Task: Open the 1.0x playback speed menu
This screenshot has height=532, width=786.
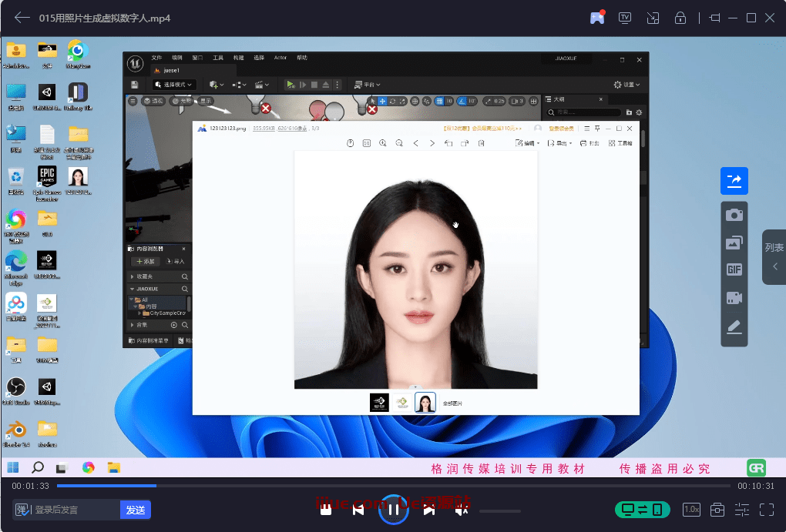Action: pos(691,510)
